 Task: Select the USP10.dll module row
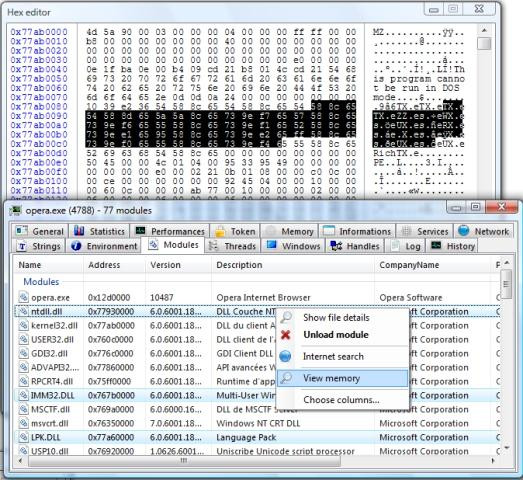(x=257, y=451)
